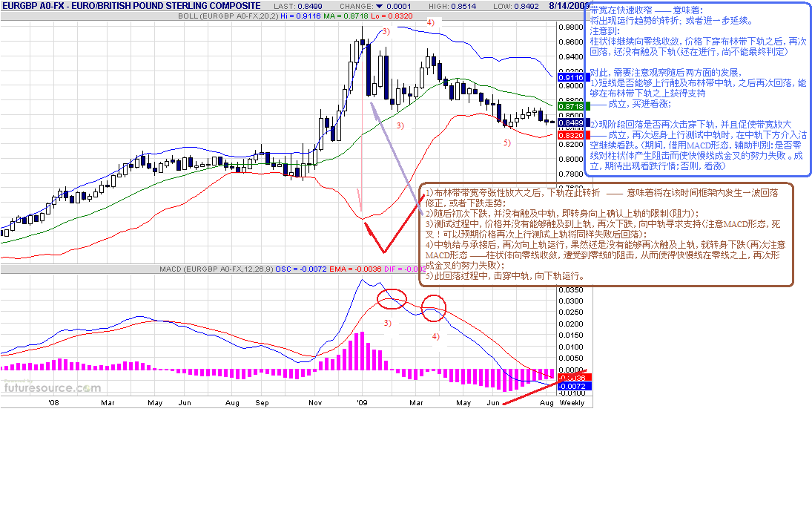Viewport: 812px width, 521px height.
Task: Click the MA = 0.8718 reading
Action: (346, 16)
